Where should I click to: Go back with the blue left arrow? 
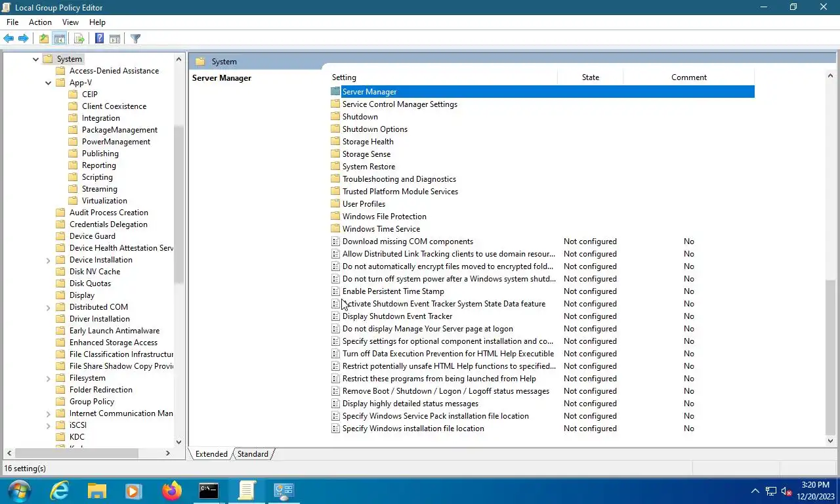(9, 39)
